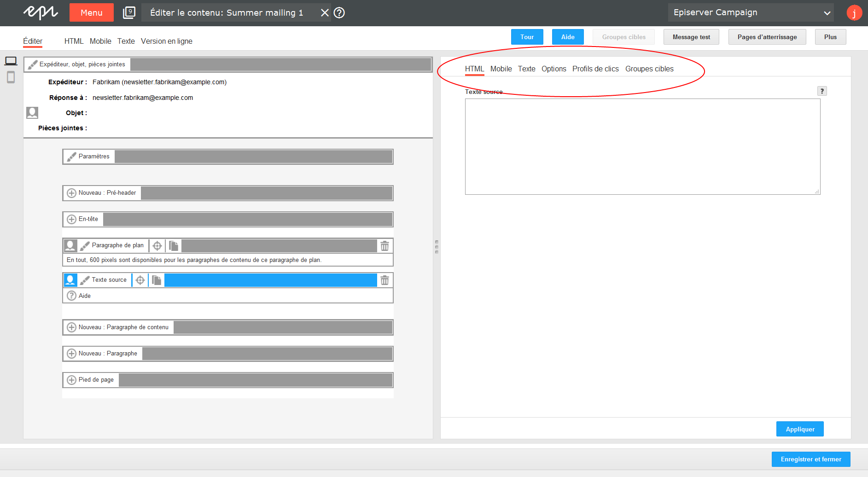Add Nouveau : Paragraphe plus icon
868x477 pixels.
click(x=71, y=354)
